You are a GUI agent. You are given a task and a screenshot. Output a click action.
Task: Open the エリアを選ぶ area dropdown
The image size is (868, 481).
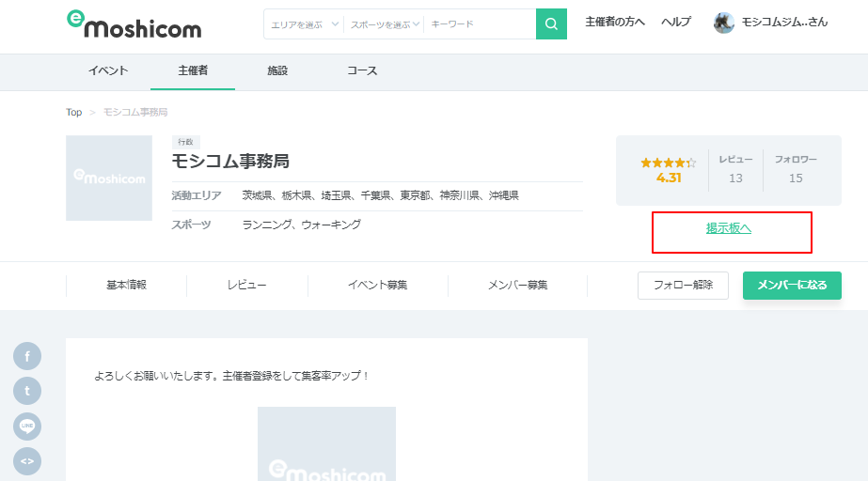304,24
